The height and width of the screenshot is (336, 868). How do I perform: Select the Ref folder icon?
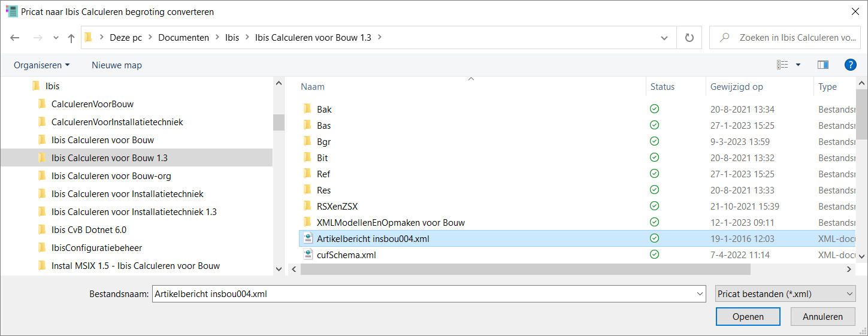[308, 174]
